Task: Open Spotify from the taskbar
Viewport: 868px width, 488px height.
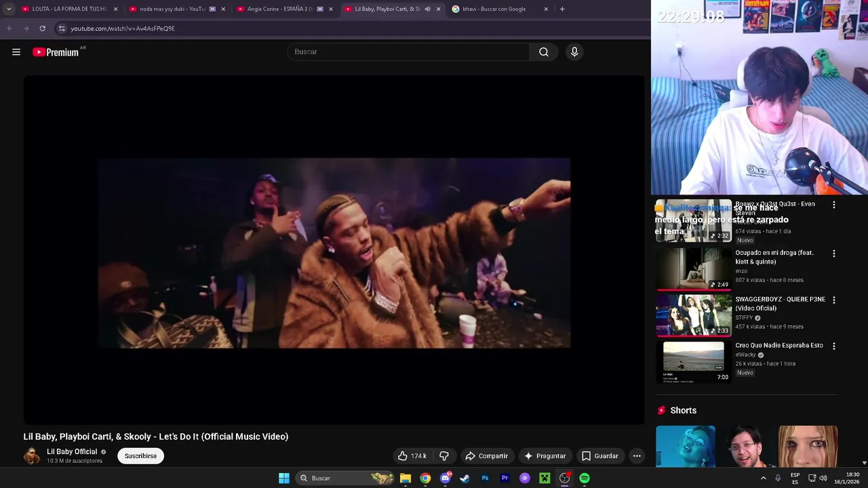Action: click(585, 479)
